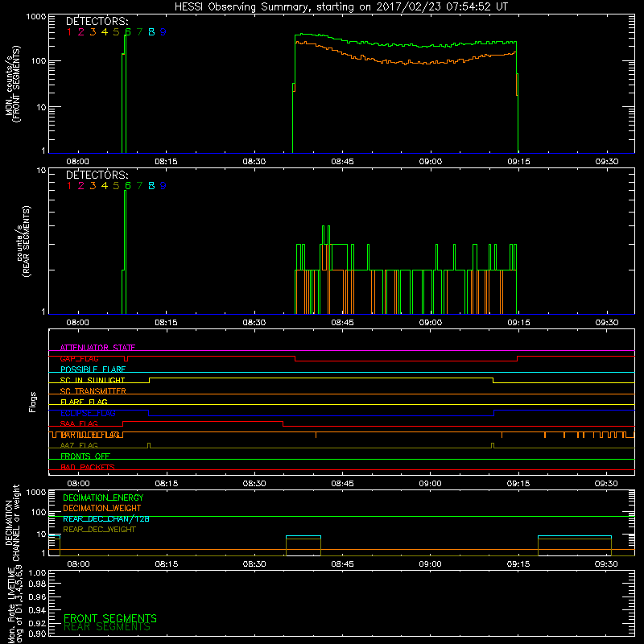Viewport: 644px width, 644px height.
Task: Click the 09:00 tick in rear segments panel
Action: point(431,323)
